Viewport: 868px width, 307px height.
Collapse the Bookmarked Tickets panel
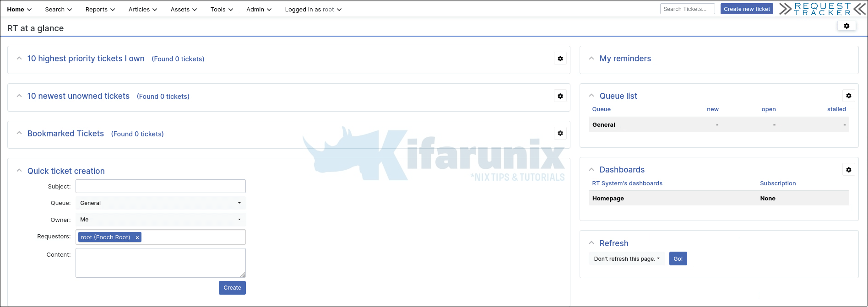tap(19, 133)
